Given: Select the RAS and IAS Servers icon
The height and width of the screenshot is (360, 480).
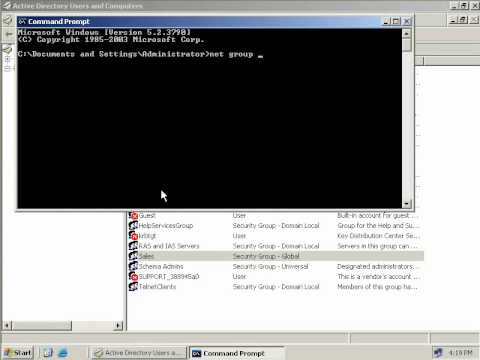Looking at the screenshot, I should point(133,246).
